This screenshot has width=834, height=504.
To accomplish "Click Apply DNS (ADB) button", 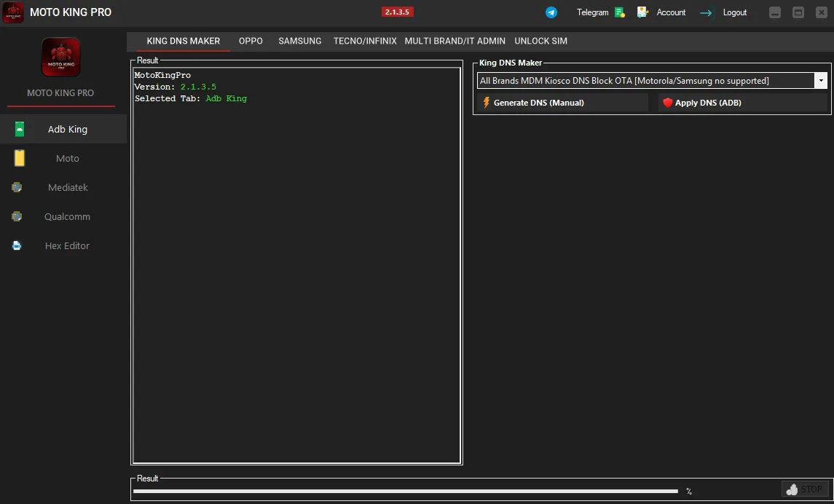I will [743, 103].
